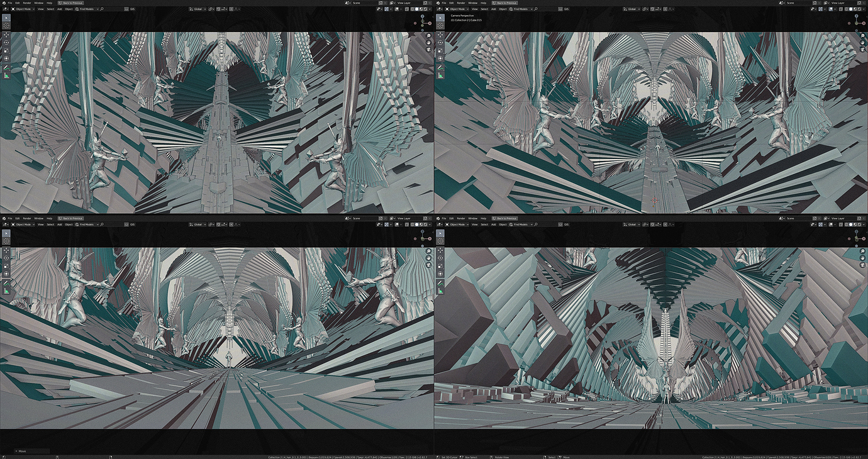Expand the Move operator panel at bottom left
Image resolution: width=868 pixels, height=459 pixels.
click(31, 451)
